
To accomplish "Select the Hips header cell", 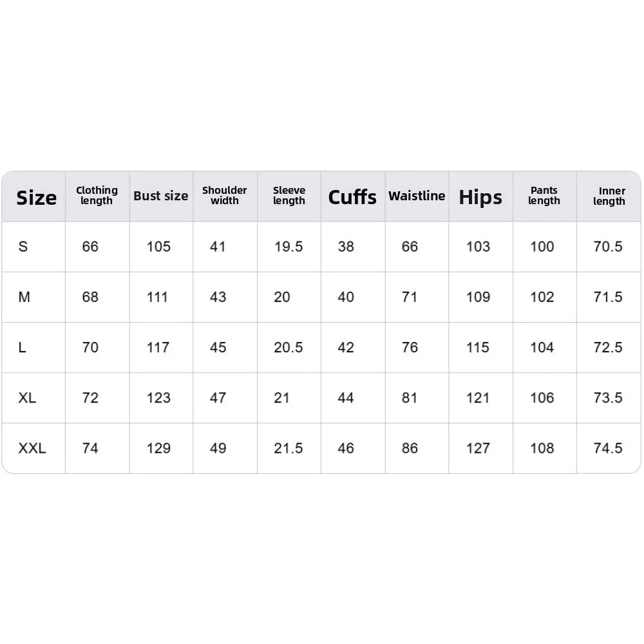I will 480,197.
